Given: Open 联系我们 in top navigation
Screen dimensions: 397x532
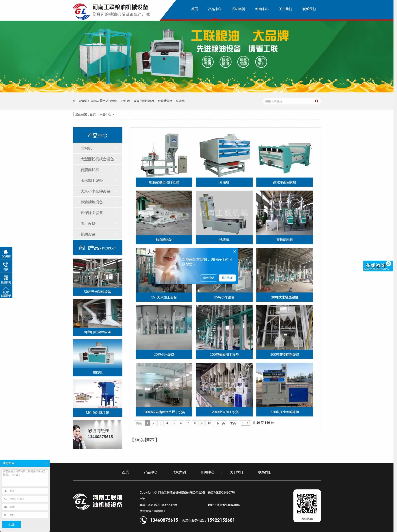Looking at the screenshot, I should coord(309,9).
